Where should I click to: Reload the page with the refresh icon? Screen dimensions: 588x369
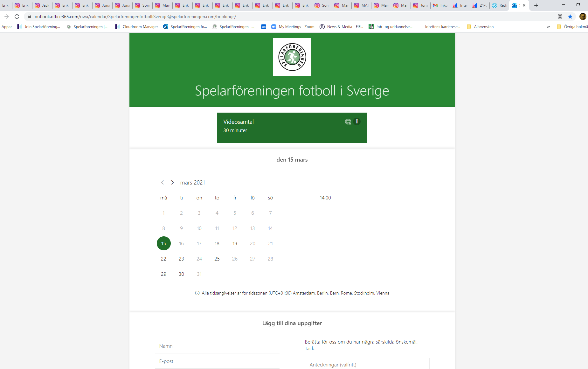(17, 17)
